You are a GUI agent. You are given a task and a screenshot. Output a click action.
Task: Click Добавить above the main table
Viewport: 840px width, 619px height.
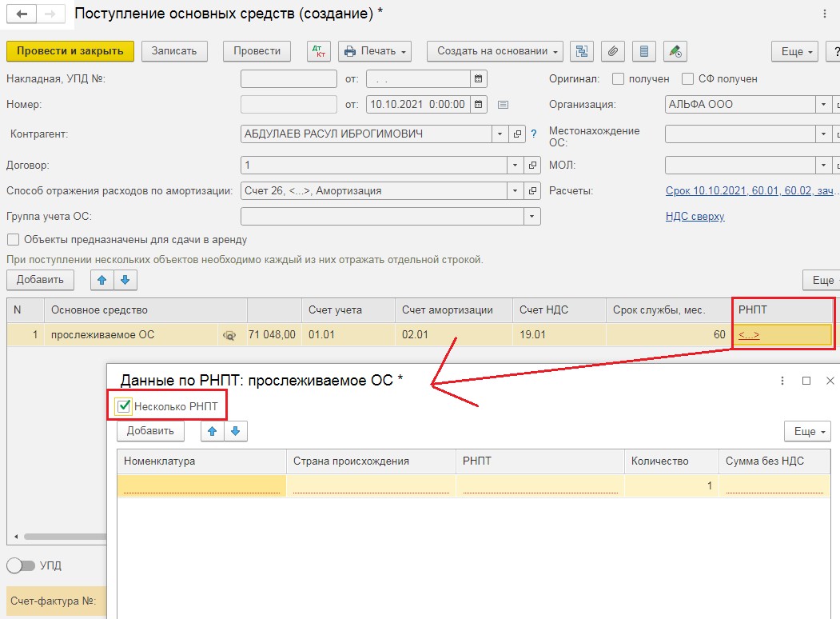tap(40, 280)
